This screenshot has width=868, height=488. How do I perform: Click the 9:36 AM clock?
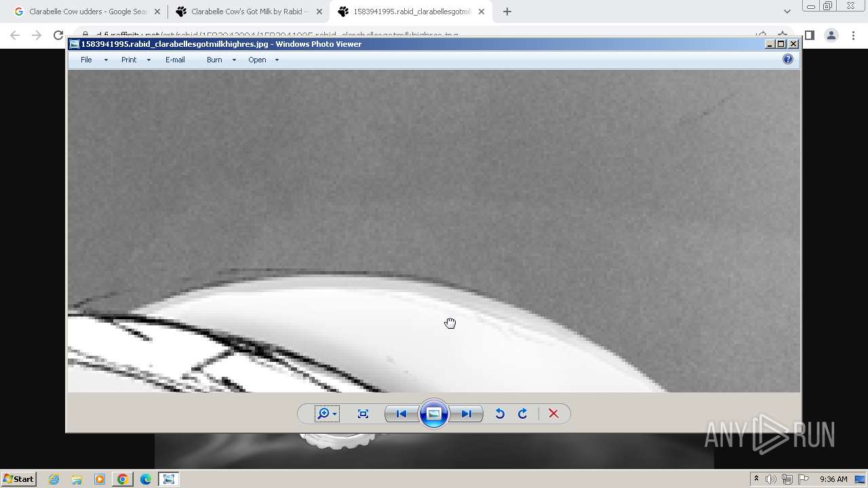(x=833, y=479)
